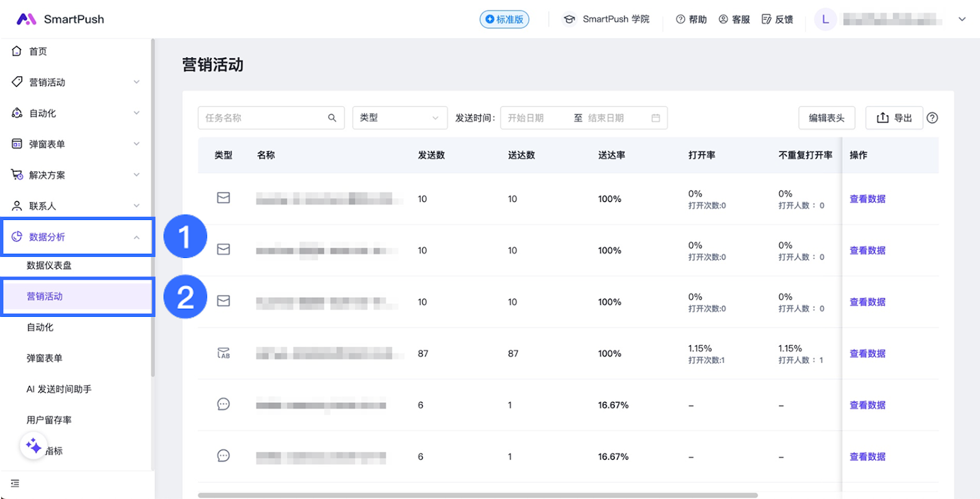The image size is (980, 499).
Task: Expand the 弹窗表单 sidebar menu
Action: tap(77, 144)
